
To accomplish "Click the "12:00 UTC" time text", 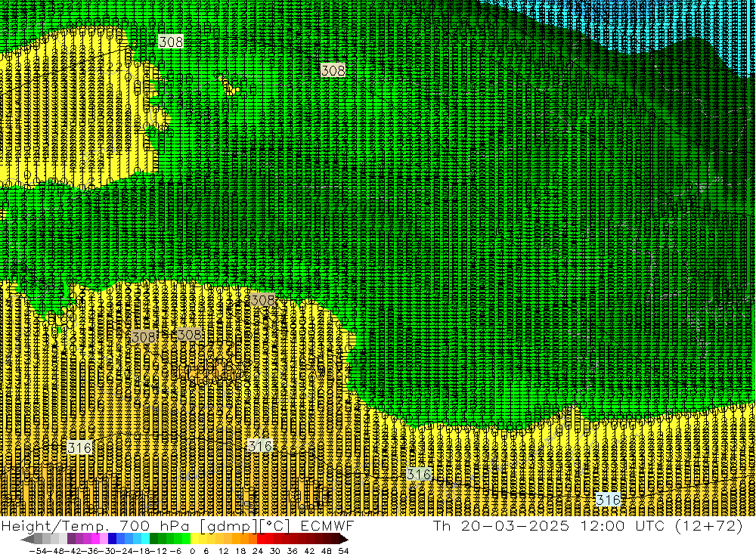I will click(x=622, y=525).
